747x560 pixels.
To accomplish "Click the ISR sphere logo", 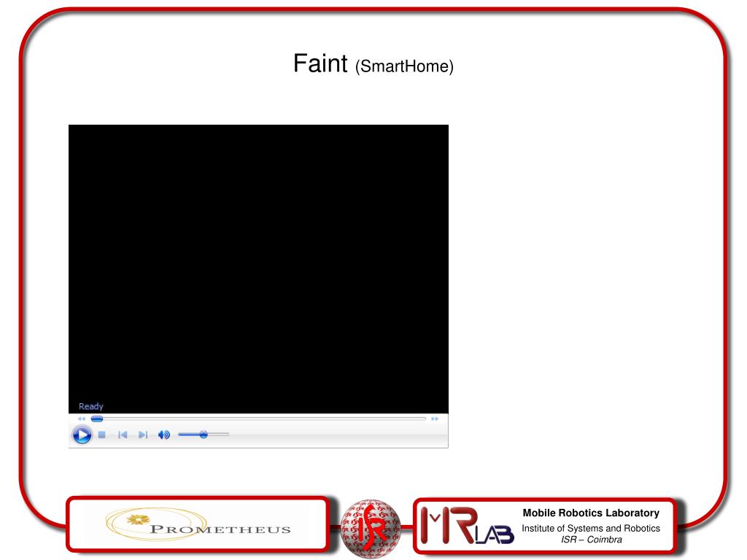I will point(371,528).
